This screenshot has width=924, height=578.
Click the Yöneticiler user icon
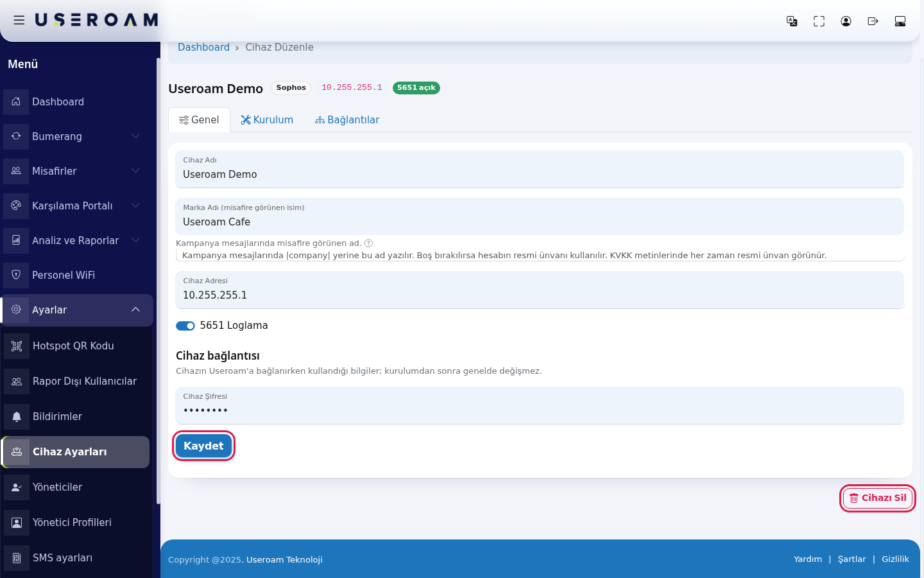17,487
